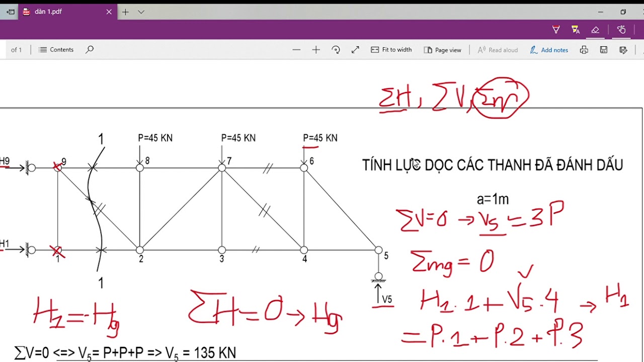This screenshot has width=644, height=362.
Task: Switch to the dàn 1.pdf tab
Action: (x=67, y=12)
